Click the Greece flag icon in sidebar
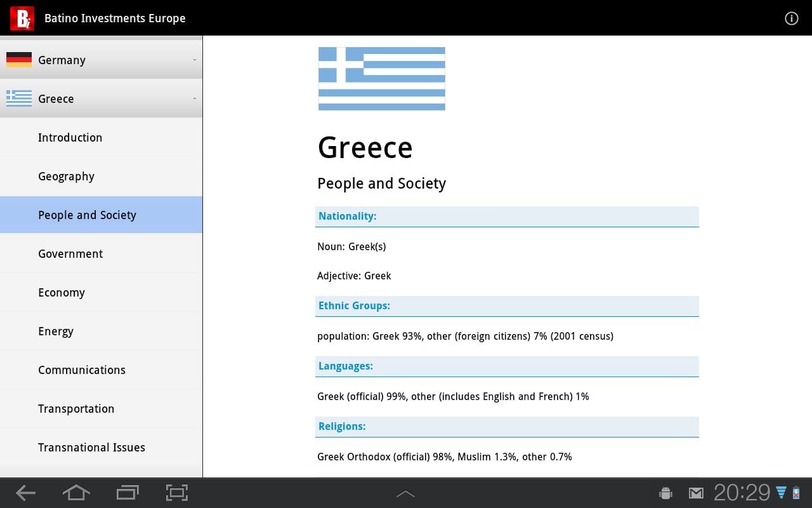Image resolution: width=812 pixels, height=508 pixels. (x=19, y=98)
